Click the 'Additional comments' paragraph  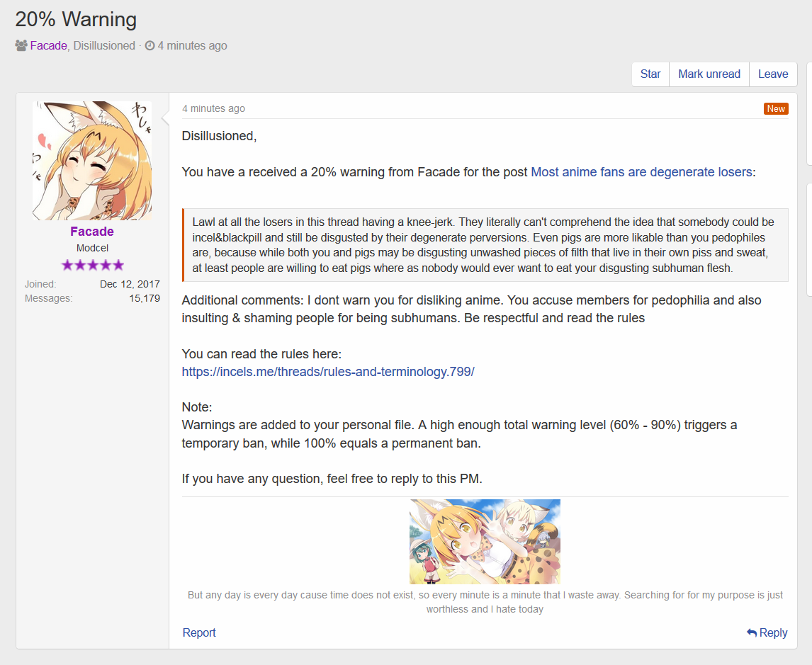pyautogui.click(x=471, y=309)
